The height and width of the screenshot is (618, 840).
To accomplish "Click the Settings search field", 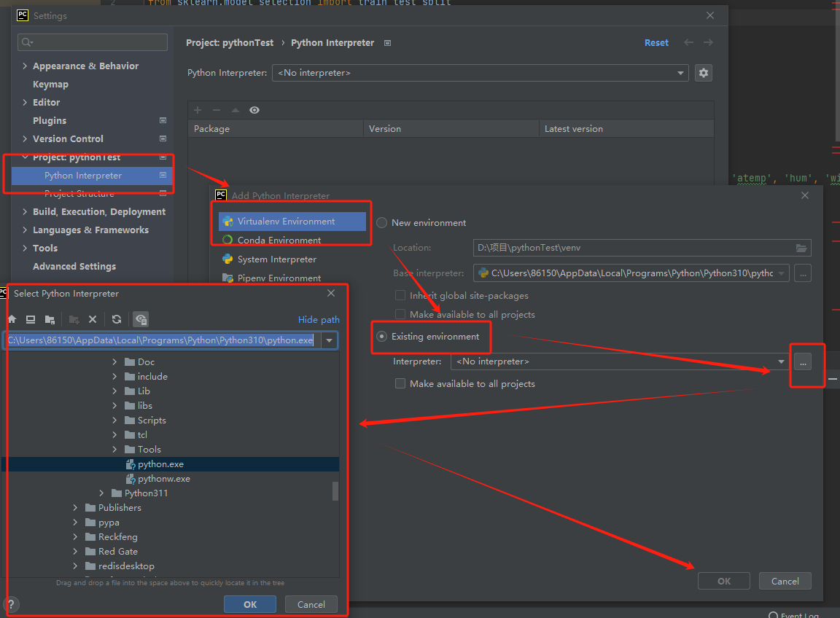I will tap(92, 42).
